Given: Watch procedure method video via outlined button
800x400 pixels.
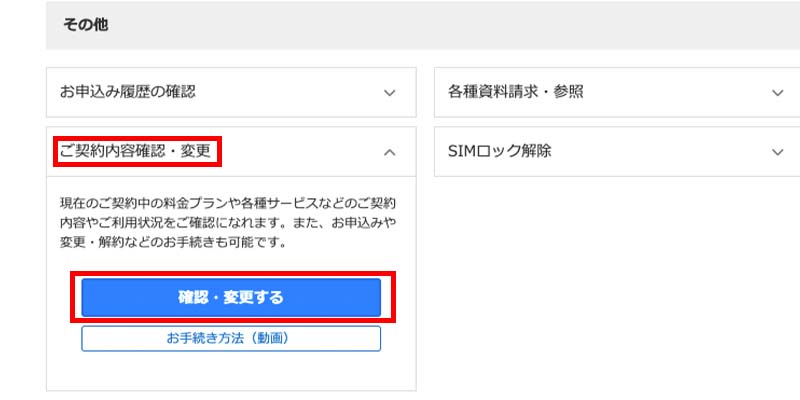Looking at the screenshot, I should point(231,338).
